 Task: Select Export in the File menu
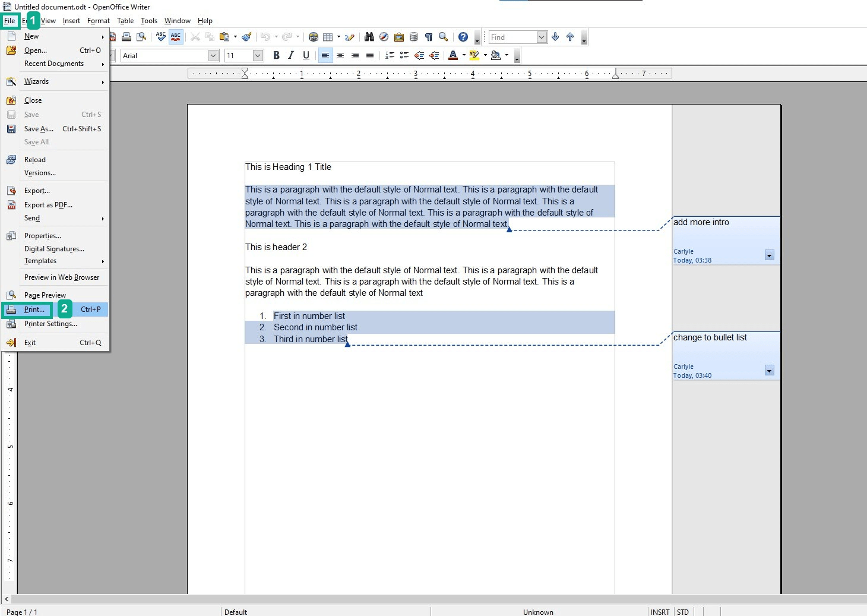pyautogui.click(x=37, y=190)
